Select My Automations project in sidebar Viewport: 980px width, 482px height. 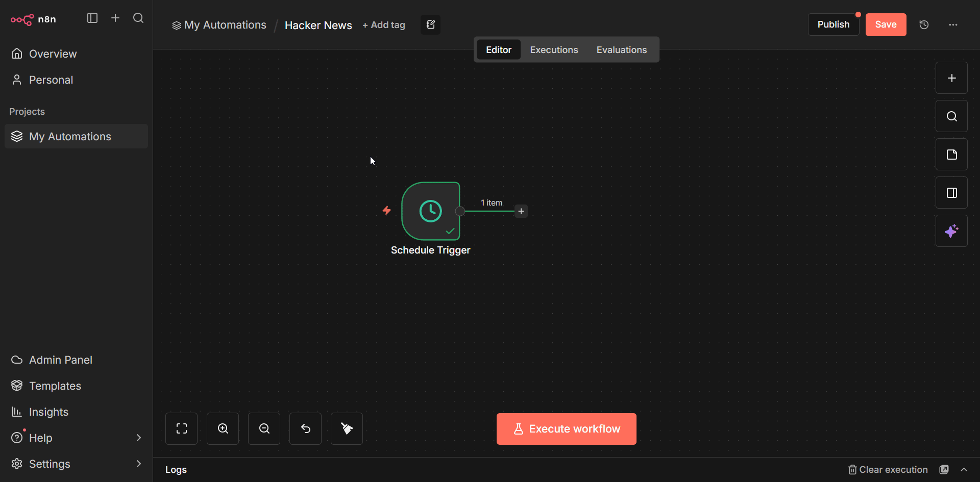point(76,136)
